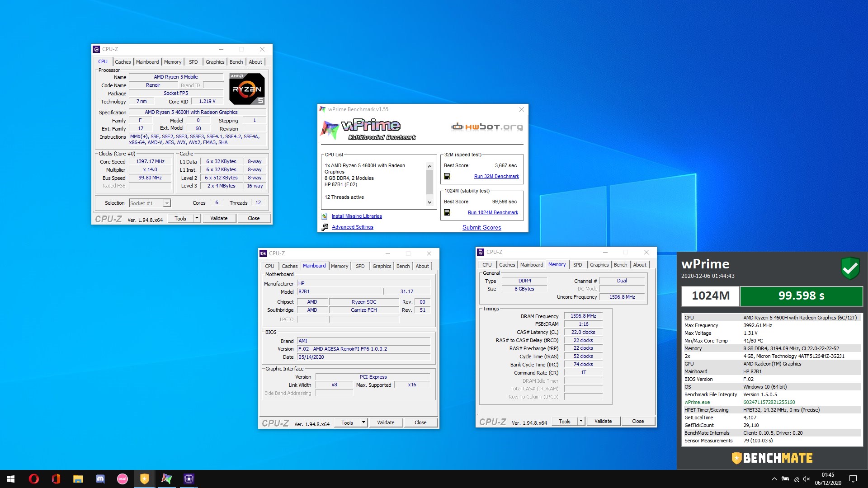This screenshot has height=488, width=868.
Task: Click the Install Missing Libraries icon
Action: 325,216
